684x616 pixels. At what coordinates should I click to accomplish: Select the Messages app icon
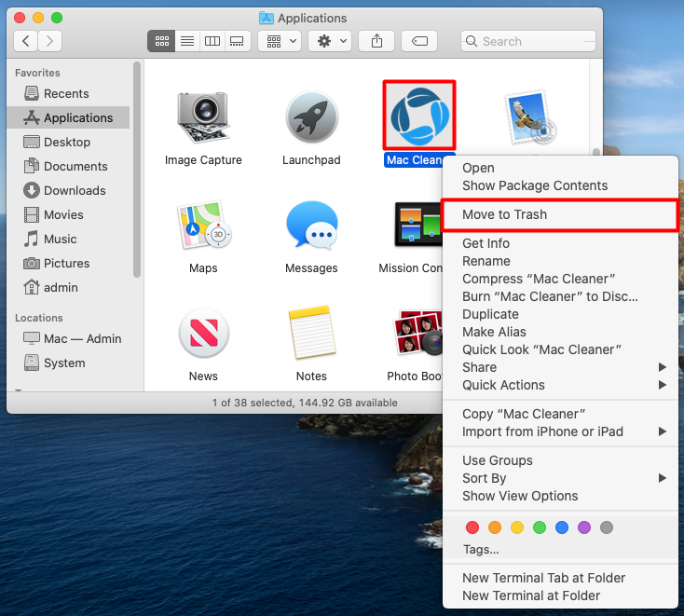pos(311,226)
